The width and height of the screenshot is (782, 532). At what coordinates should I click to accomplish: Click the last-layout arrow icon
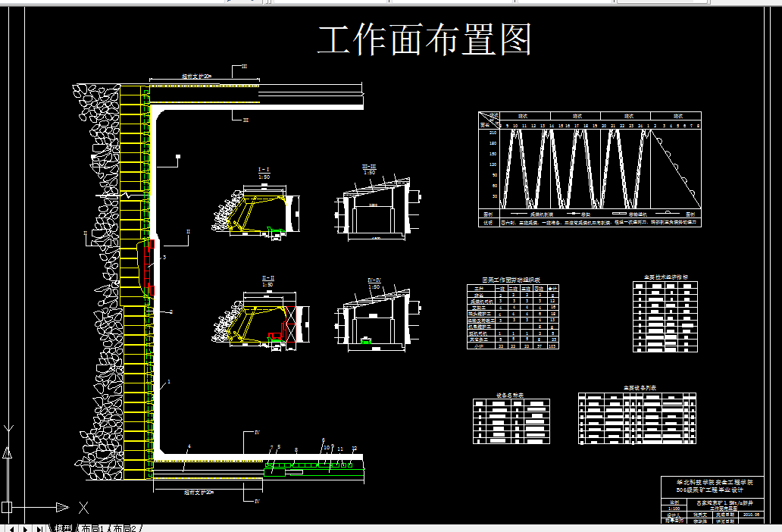(x=39, y=527)
